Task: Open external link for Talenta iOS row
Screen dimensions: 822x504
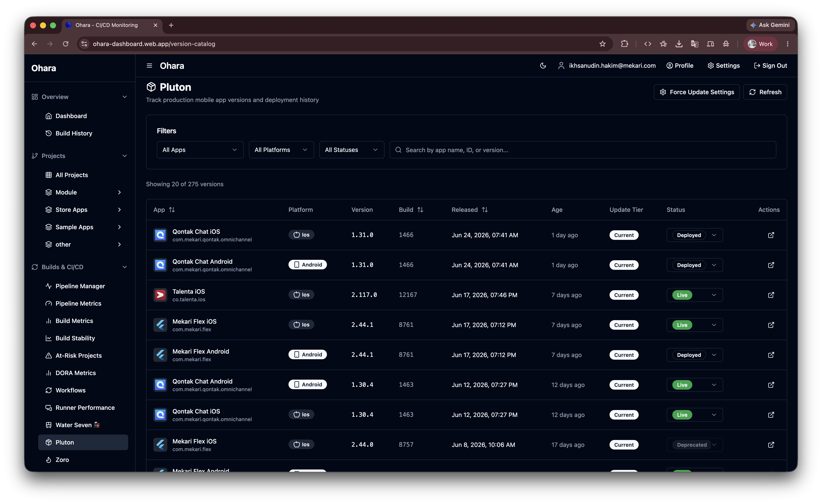Action: [771, 295]
